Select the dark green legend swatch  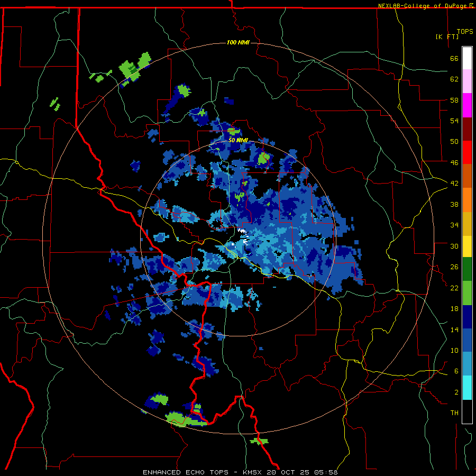(x=467, y=269)
